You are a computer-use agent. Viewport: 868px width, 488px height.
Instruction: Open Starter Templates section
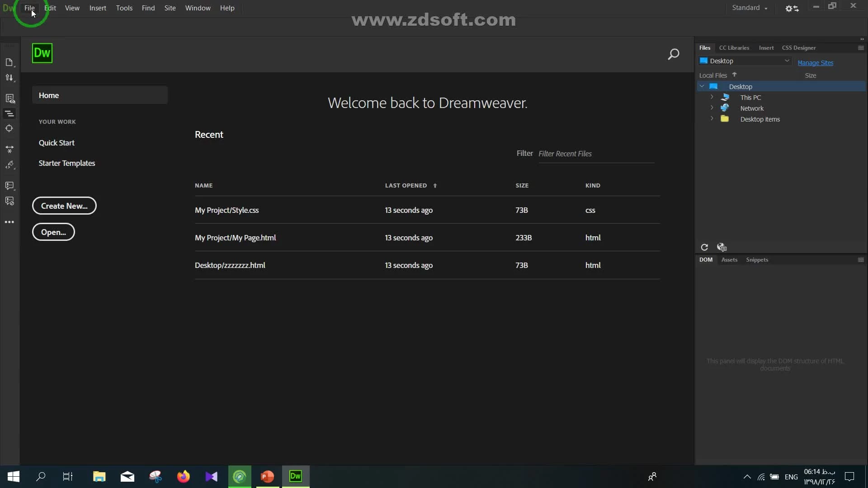(x=67, y=163)
